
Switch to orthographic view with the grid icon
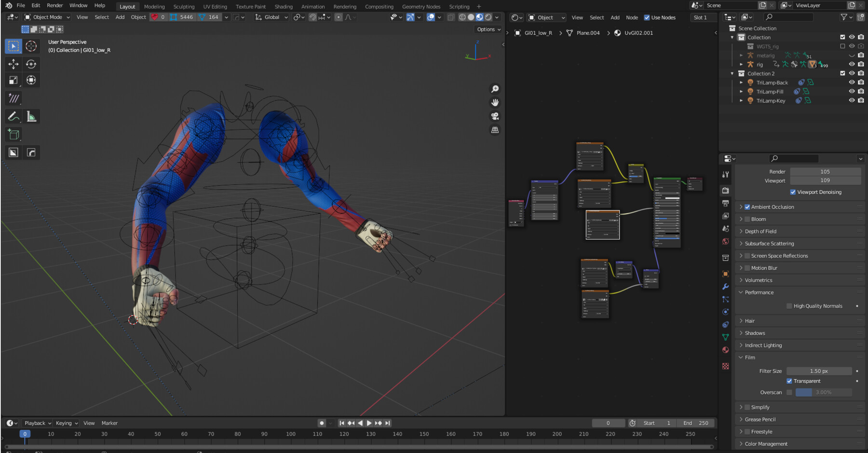pos(495,130)
